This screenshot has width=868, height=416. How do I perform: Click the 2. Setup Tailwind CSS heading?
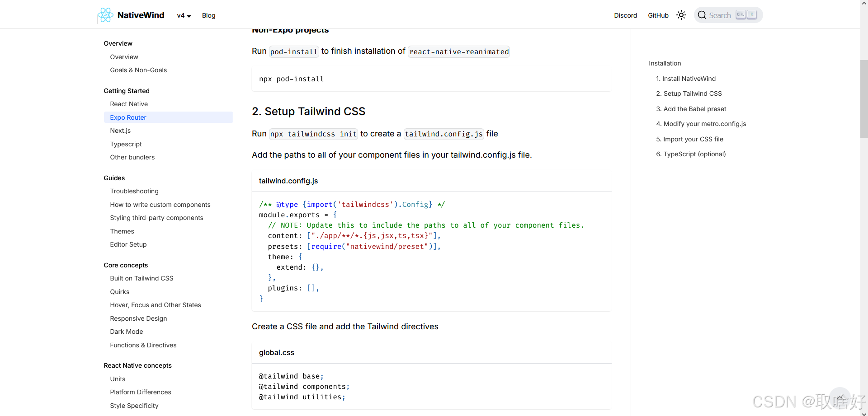tap(308, 111)
